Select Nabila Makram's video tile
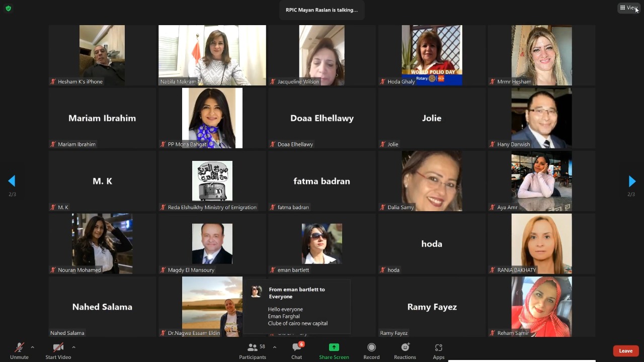644x362 pixels. [x=212, y=55]
